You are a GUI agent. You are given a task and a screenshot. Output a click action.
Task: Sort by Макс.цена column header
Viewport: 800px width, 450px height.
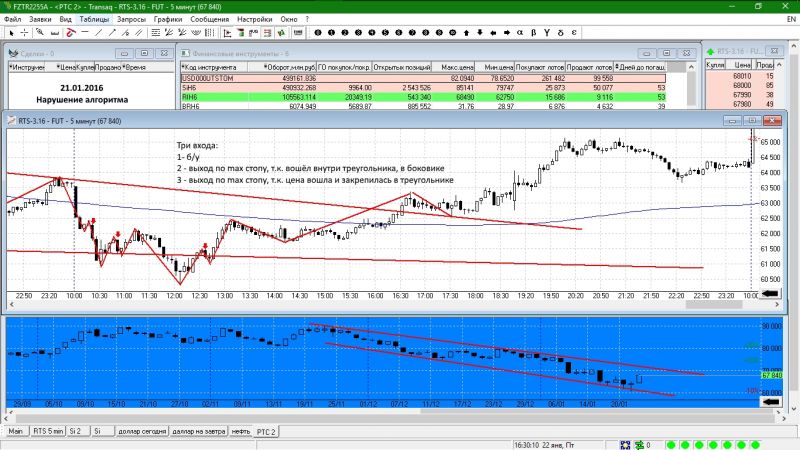click(454, 67)
